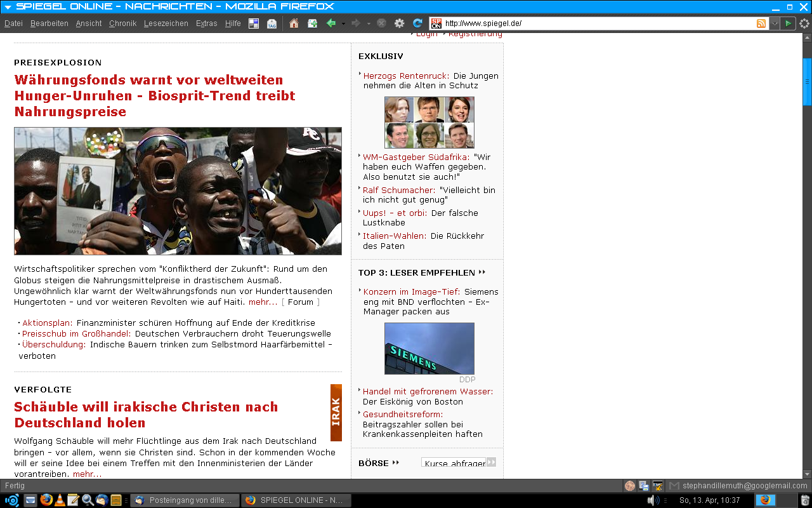Screen dimensions: 812x508
Task: Click the Haiti protest lead photo
Action: (178, 191)
